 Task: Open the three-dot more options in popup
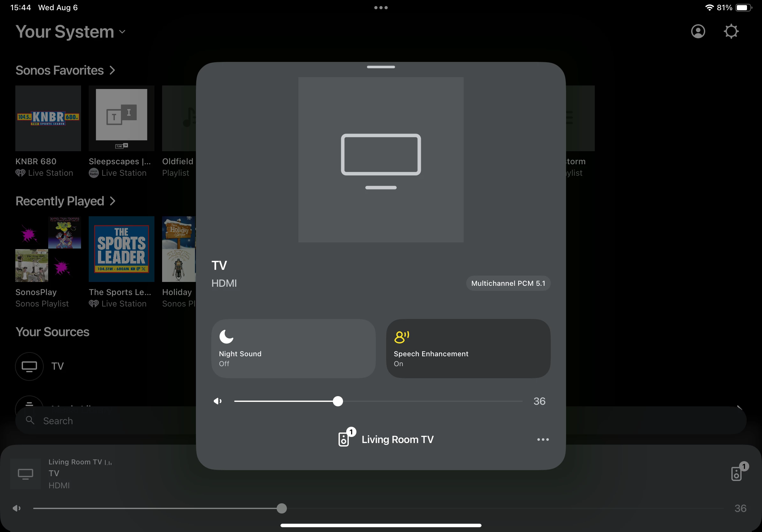click(543, 440)
